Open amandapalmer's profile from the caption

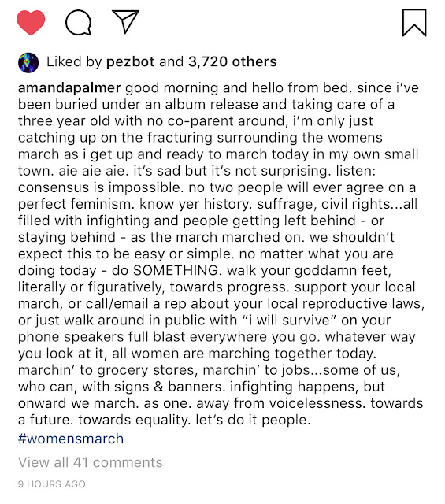tap(69, 88)
